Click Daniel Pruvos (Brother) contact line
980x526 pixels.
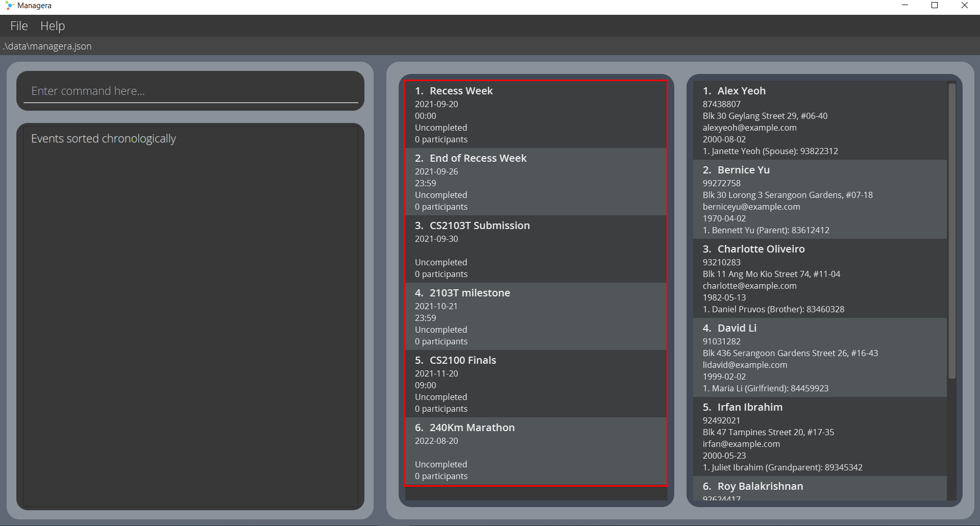tap(773, 309)
